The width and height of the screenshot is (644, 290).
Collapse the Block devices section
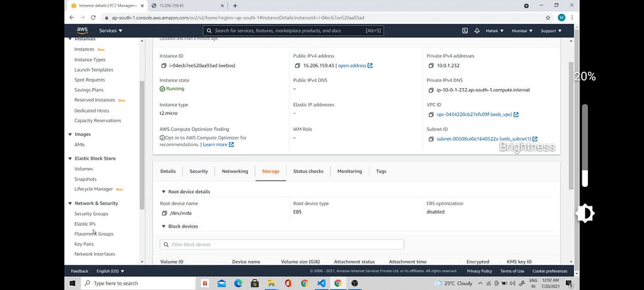point(164,226)
